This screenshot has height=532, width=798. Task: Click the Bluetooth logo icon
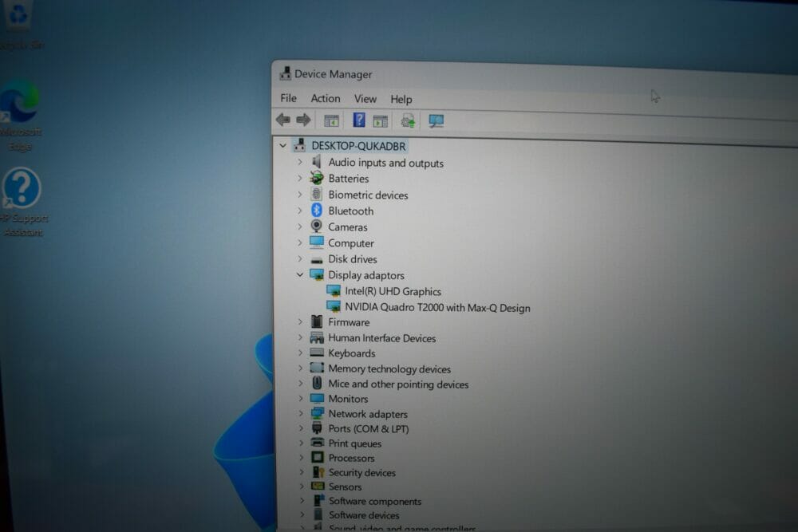click(317, 210)
